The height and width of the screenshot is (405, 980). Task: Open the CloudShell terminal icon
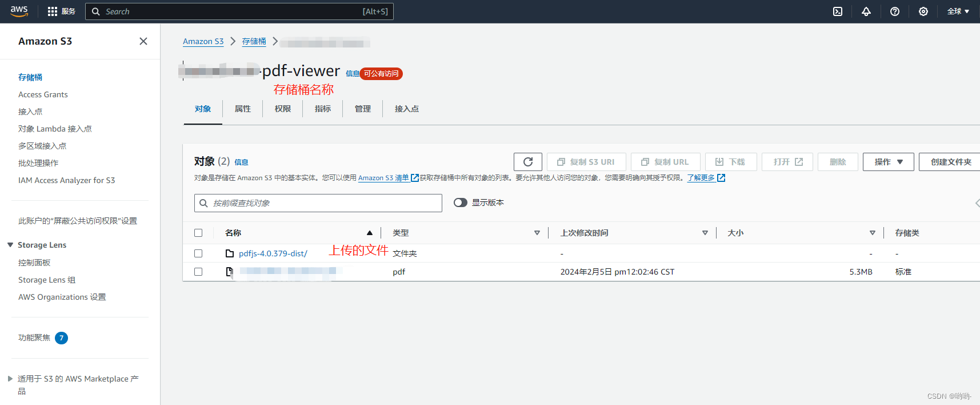[838, 11]
